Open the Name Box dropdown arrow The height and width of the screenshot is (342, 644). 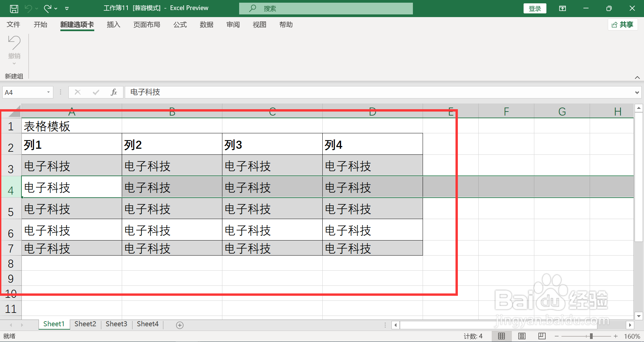pyautogui.click(x=48, y=92)
